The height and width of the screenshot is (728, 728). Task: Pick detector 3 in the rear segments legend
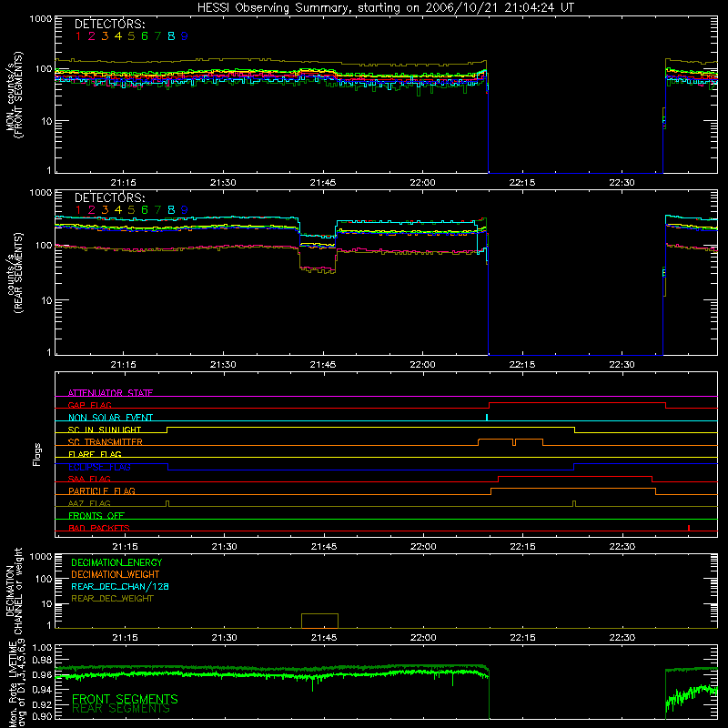pyautogui.click(x=105, y=210)
